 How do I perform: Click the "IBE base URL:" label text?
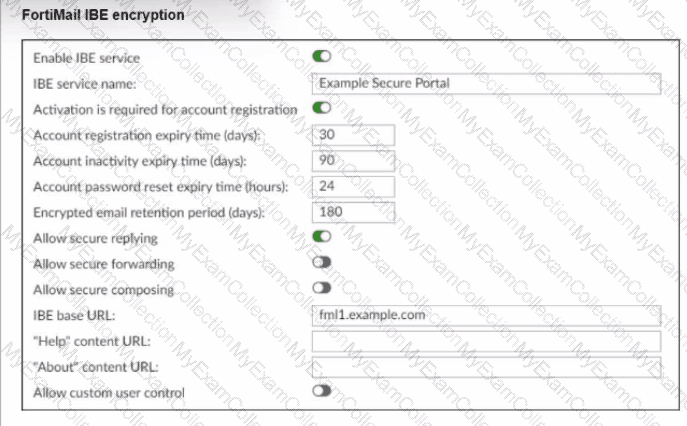(x=74, y=317)
